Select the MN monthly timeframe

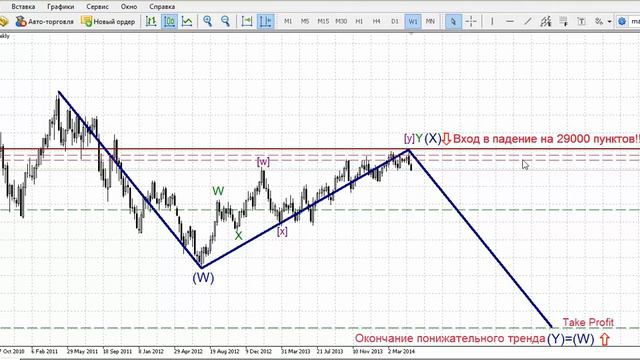[x=430, y=21]
